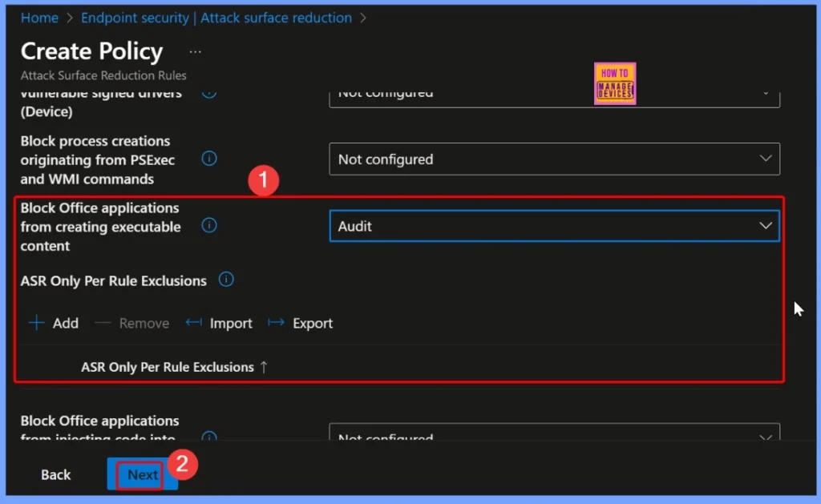
Task: Go to Home using the breadcrumb link
Action: tap(38, 17)
